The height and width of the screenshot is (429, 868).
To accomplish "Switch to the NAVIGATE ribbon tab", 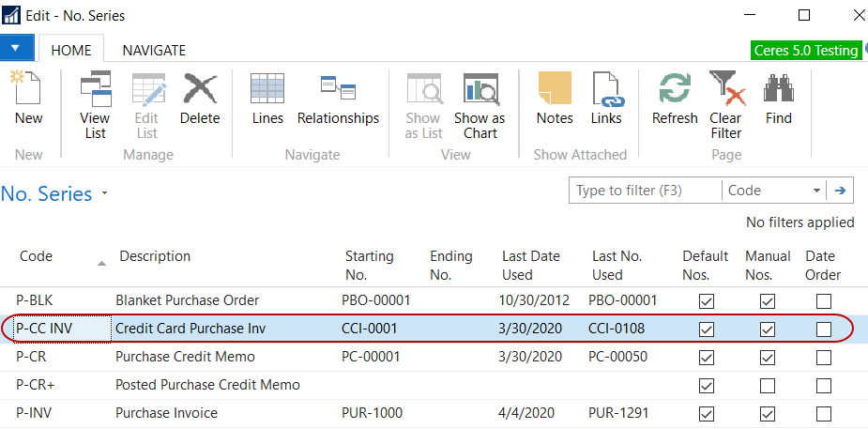I will [x=154, y=51].
